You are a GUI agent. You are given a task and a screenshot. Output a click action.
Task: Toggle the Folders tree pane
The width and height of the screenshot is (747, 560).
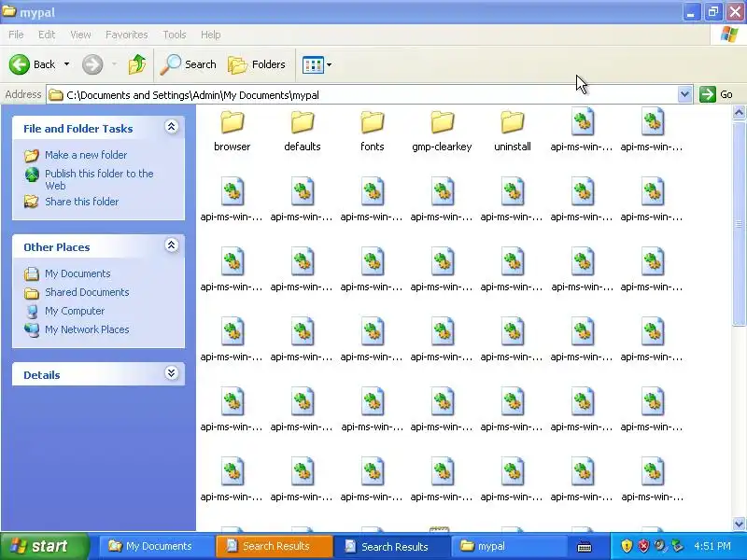(257, 64)
